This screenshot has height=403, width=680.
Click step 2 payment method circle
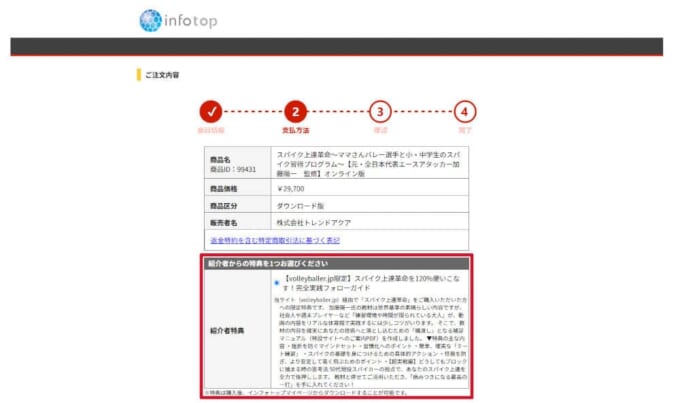pyautogui.click(x=295, y=112)
